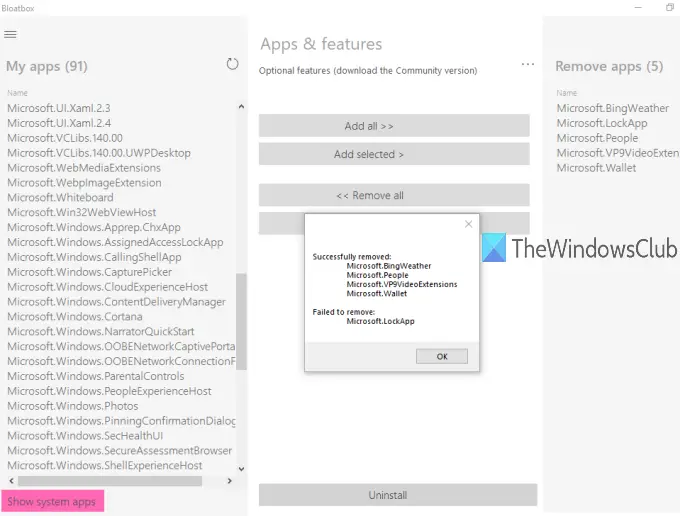The image size is (680, 516).
Task: Select Microsoft.VP9VideoExtensions in Remove apps
Action: [x=618, y=153]
